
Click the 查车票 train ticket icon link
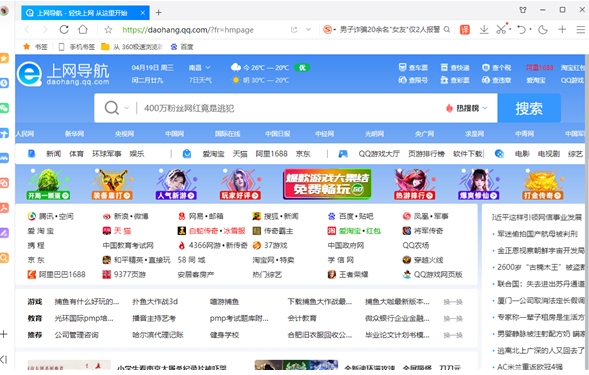coord(413,68)
